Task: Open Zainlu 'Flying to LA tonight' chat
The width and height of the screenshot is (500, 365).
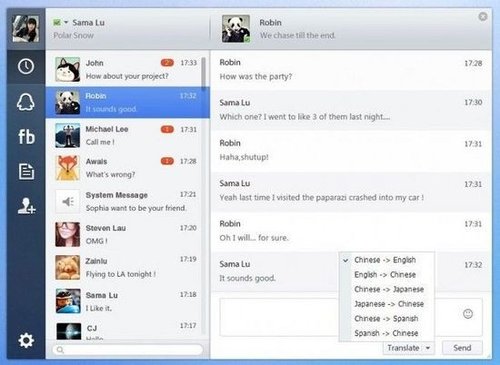Action: [x=127, y=267]
